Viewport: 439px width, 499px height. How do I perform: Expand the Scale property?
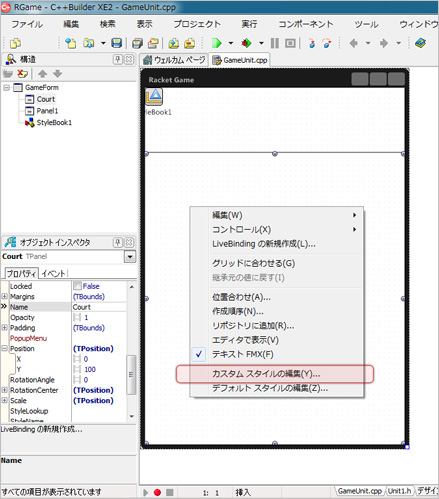(5, 400)
